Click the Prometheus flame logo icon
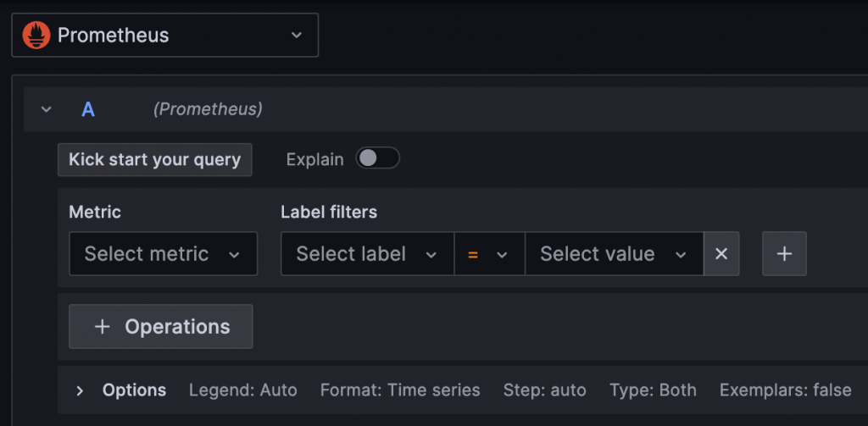The image size is (868, 426). click(36, 36)
